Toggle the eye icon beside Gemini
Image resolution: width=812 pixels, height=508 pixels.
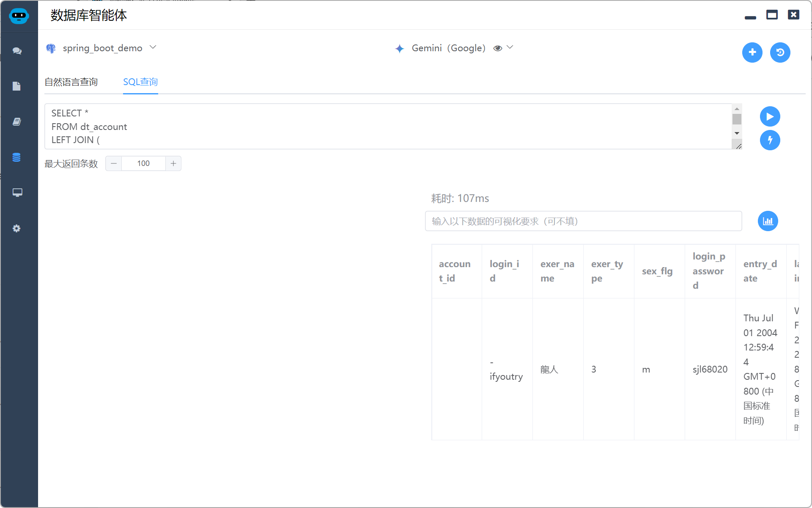pyautogui.click(x=498, y=48)
